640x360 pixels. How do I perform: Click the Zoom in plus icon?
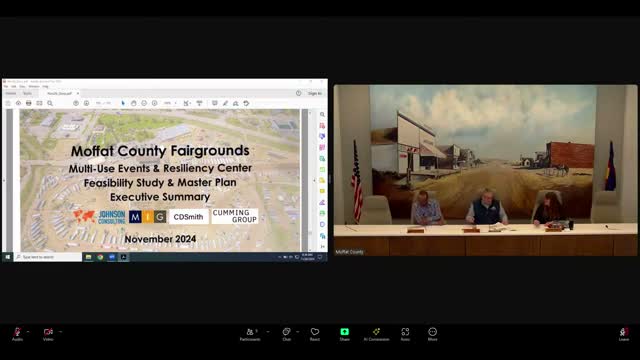point(154,103)
